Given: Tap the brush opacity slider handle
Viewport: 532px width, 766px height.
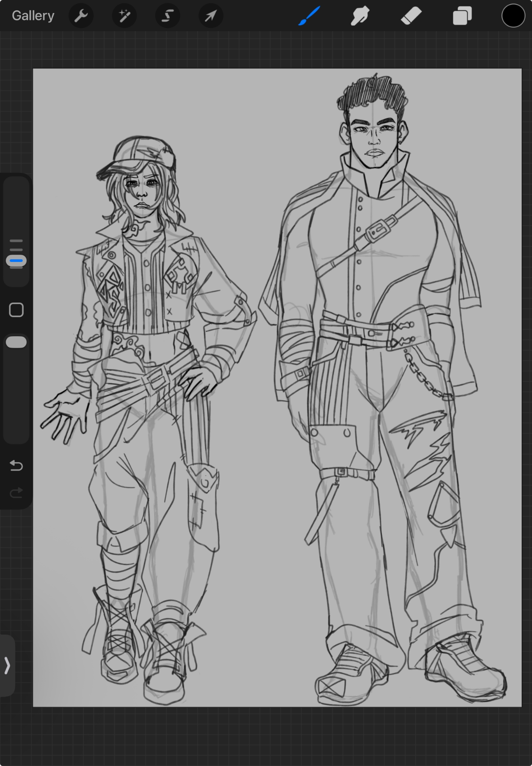Looking at the screenshot, I should (x=16, y=342).
